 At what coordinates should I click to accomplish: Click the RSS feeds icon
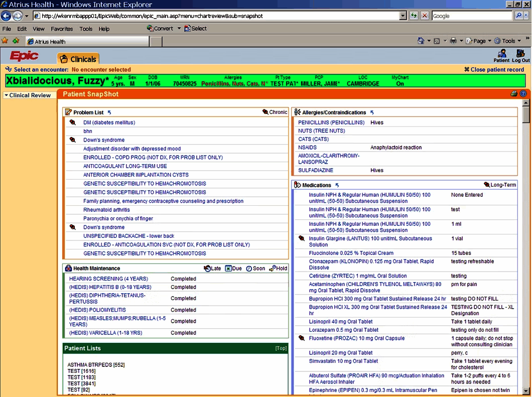tap(437, 41)
